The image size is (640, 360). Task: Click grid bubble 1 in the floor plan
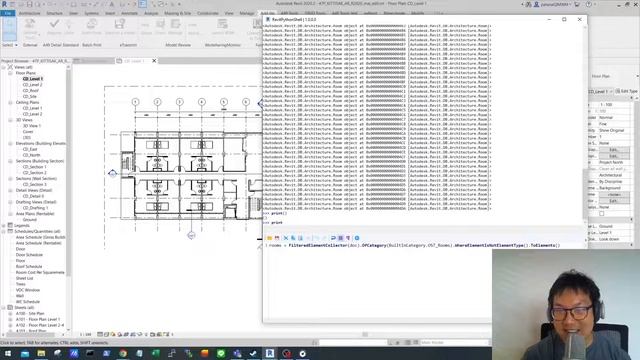tap(136, 102)
